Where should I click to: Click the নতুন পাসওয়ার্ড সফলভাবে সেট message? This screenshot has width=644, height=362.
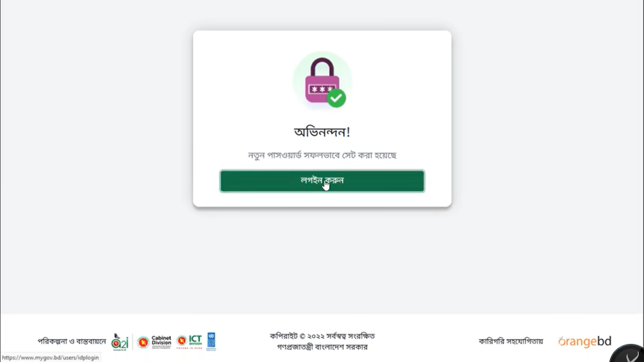(x=322, y=155)
